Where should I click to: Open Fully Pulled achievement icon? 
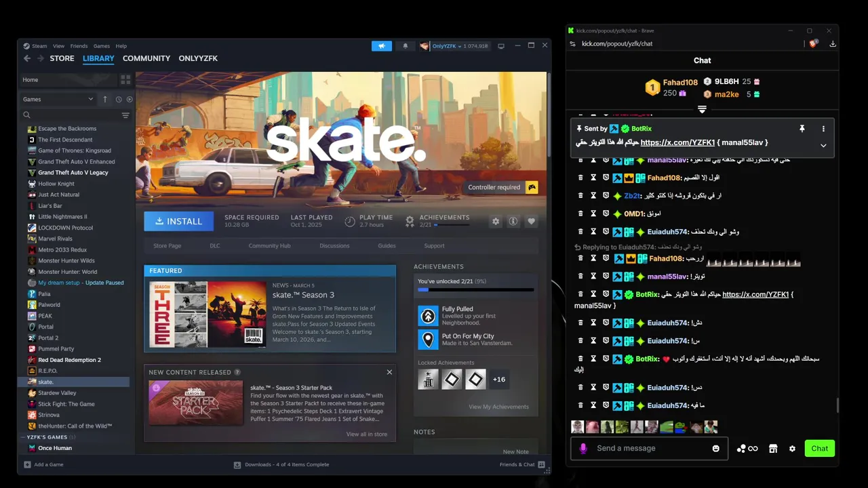428,316
